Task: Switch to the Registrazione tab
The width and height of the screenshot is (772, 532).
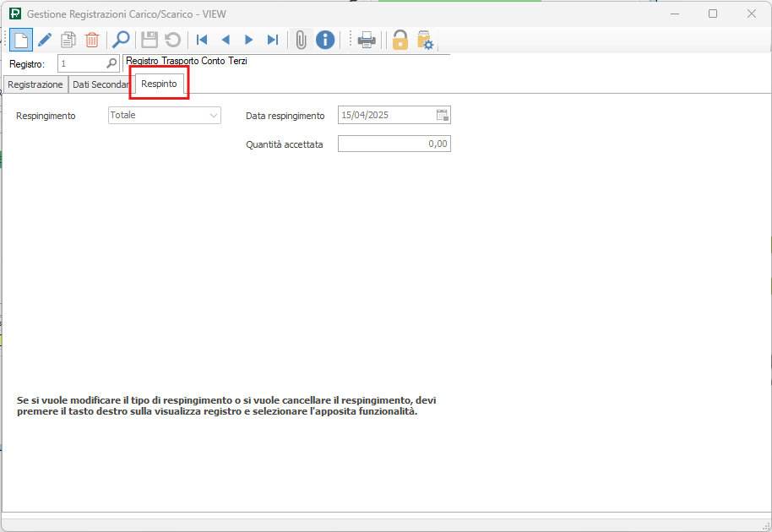Action: coord(35,84)
